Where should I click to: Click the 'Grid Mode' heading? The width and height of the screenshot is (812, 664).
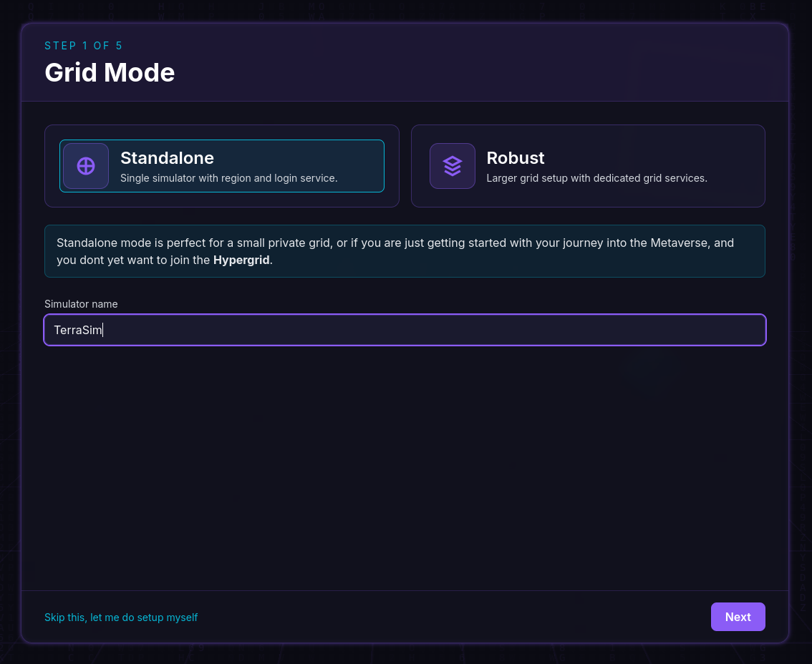(x=110, y=72)
